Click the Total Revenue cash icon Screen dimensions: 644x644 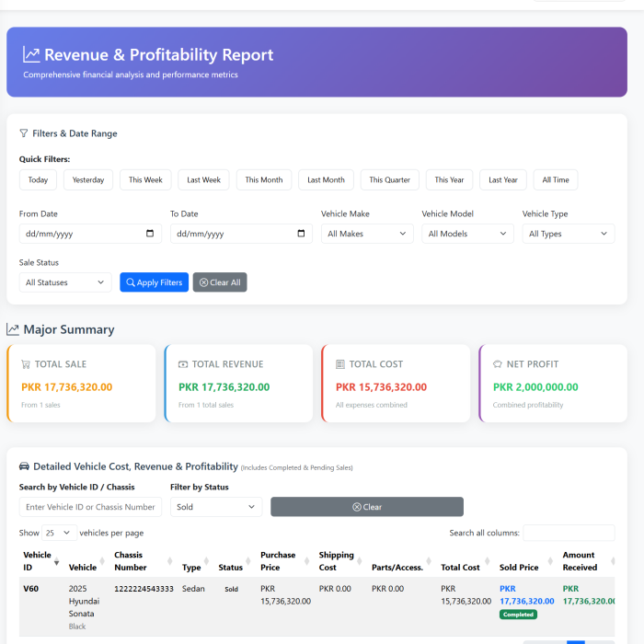(183, 364)
